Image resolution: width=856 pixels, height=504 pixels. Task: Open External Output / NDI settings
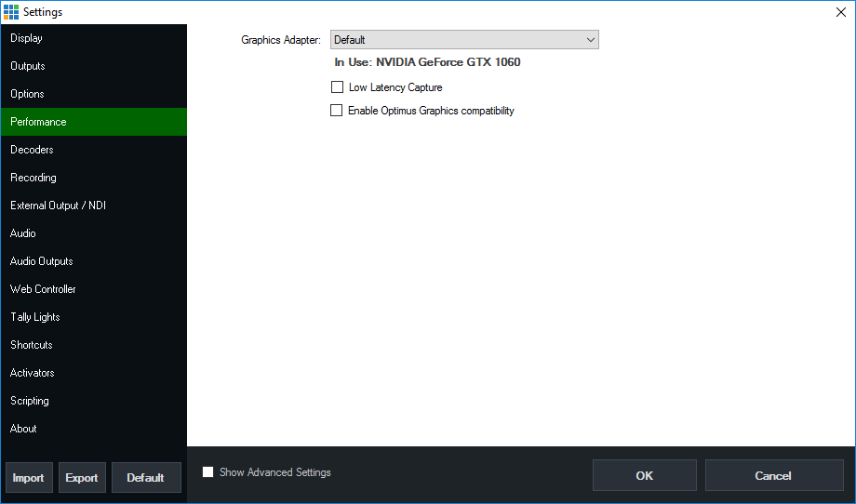[x=94, y=206]
